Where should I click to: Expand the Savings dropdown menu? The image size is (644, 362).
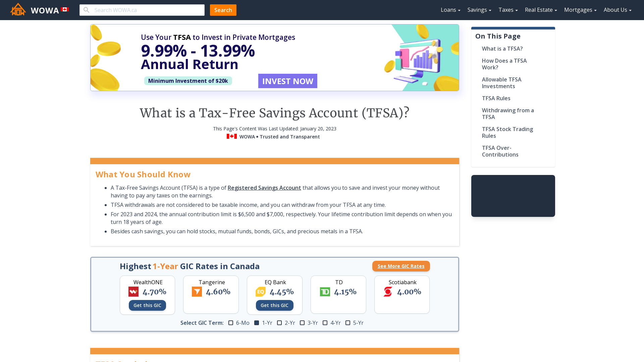tap(479, 10)
